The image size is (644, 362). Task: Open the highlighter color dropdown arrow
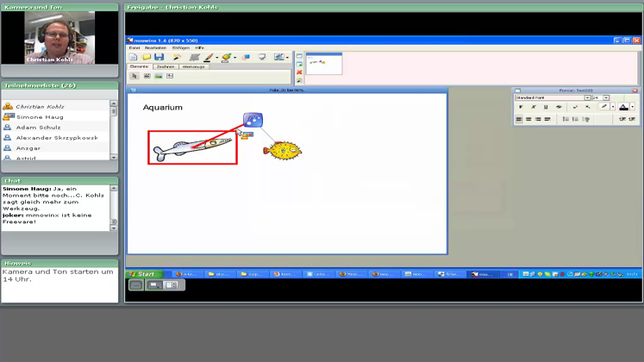pyautogui.click(x=613, y=107)
